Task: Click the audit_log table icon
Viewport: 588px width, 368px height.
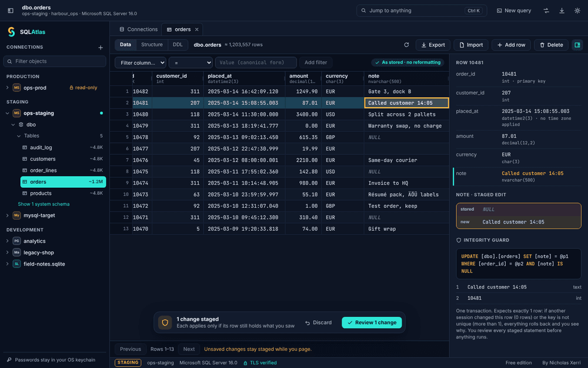Action: pos(25,148)
